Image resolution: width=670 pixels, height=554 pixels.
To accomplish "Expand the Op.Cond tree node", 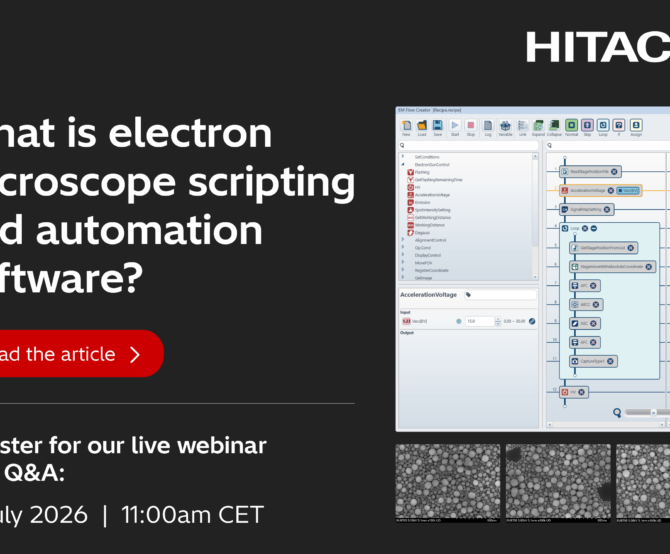I will pos(403,247).
